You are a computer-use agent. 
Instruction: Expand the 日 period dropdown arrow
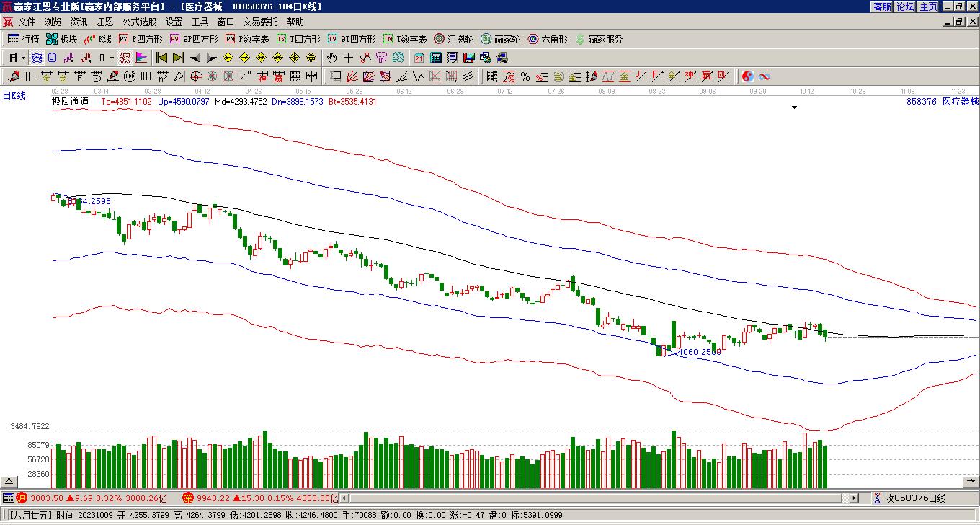24,58
